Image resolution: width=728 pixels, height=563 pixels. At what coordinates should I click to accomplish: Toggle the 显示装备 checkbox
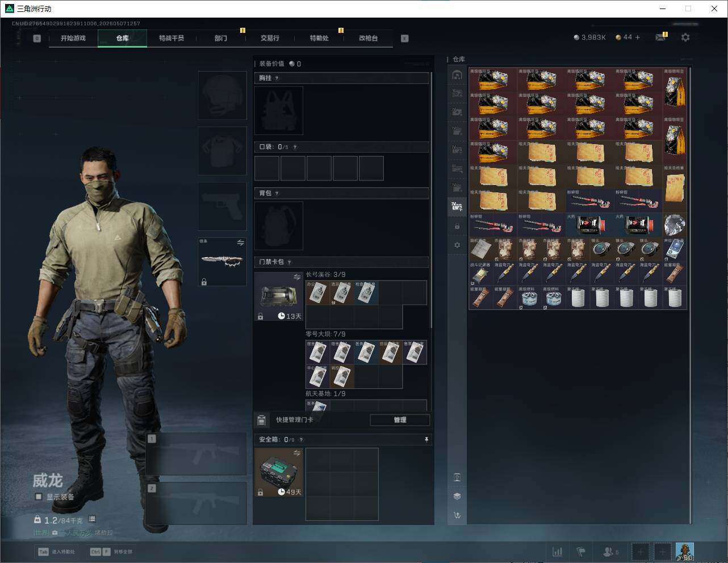coord(39,497)
